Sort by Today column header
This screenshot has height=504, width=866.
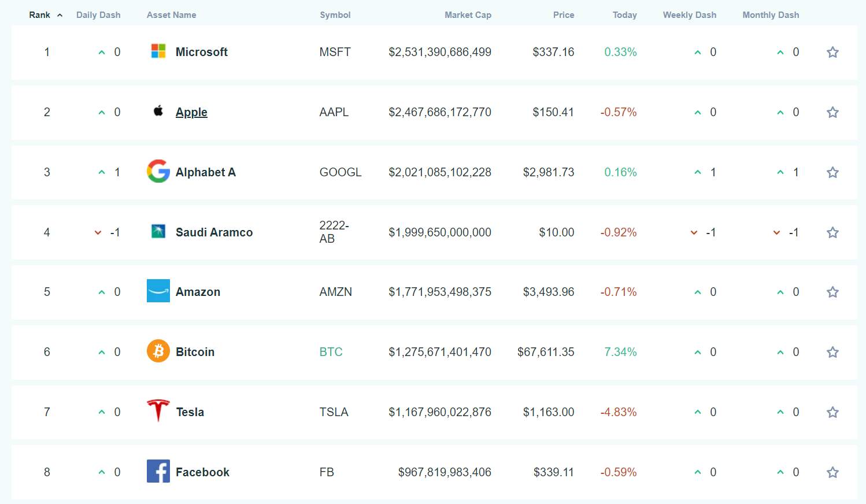pos(625,15)
